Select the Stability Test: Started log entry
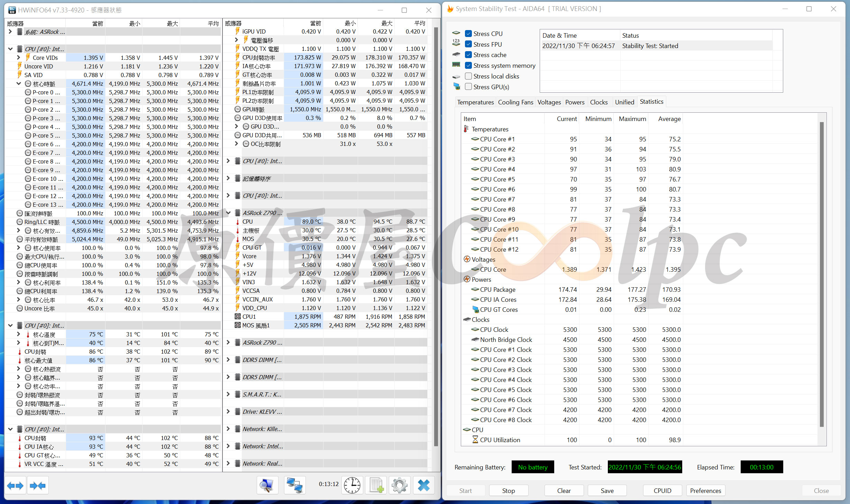850x504 pixels. 657,46
